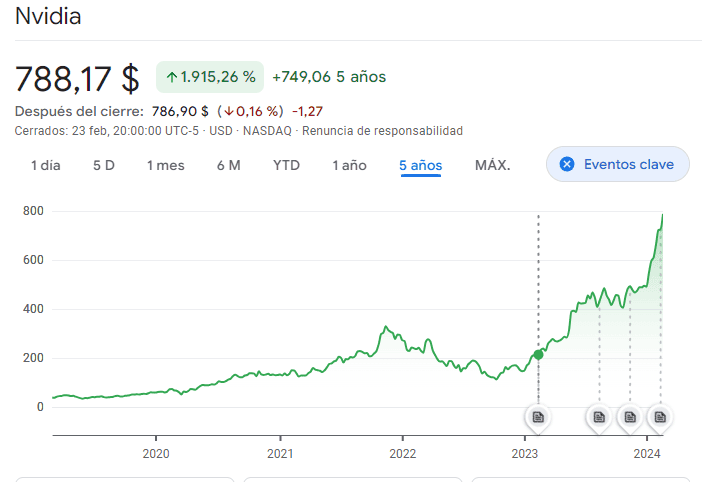
Task: Select the 6 M time range
Action: pos(228,165)
